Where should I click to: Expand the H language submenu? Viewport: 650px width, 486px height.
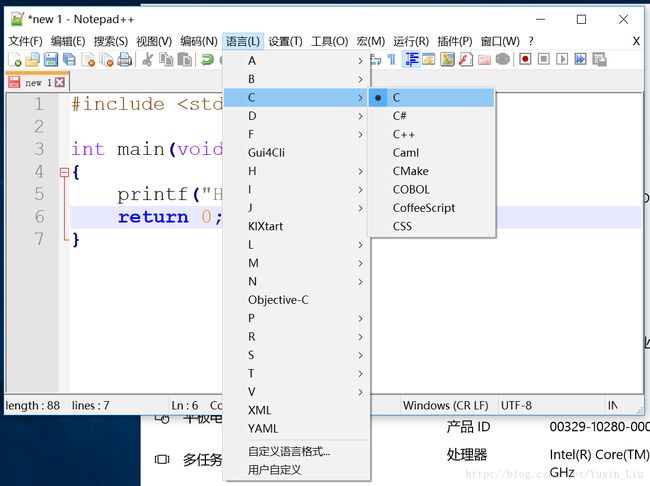296,171
